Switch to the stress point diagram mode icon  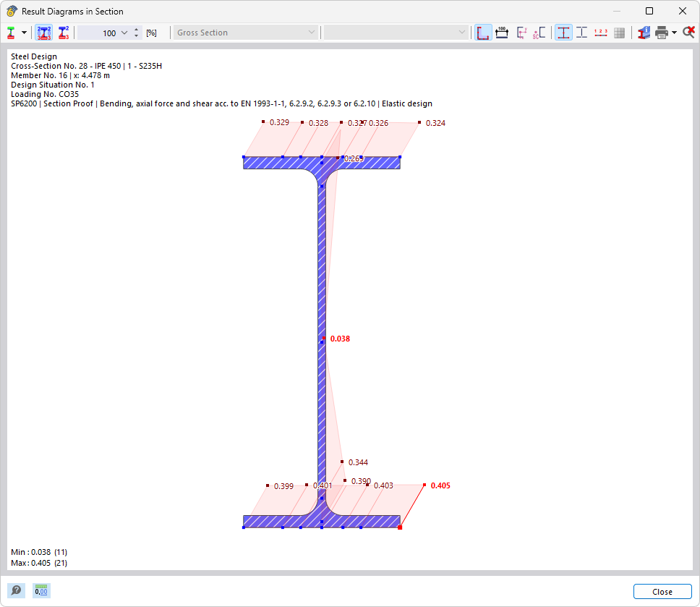click(63, 32)
